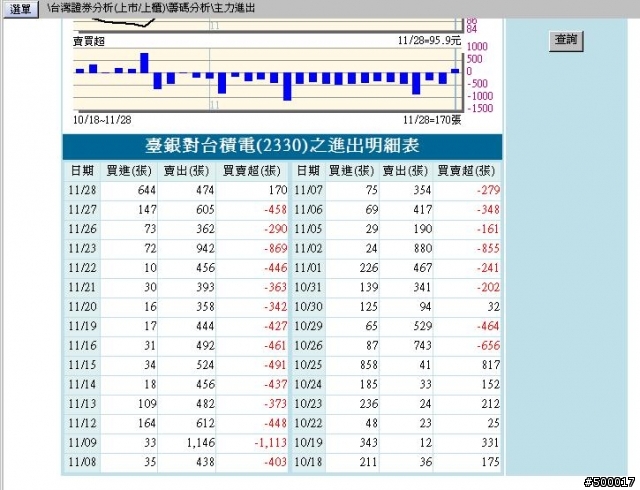Select the 11/15 date cell
Screen dimensions: 640x490
coord(82,365)
